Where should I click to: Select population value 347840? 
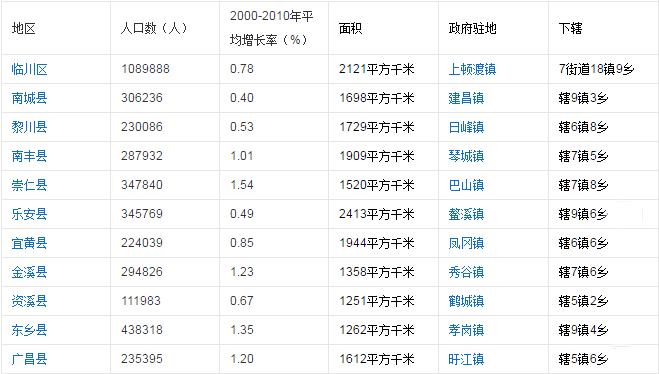[x=142, y=184]
